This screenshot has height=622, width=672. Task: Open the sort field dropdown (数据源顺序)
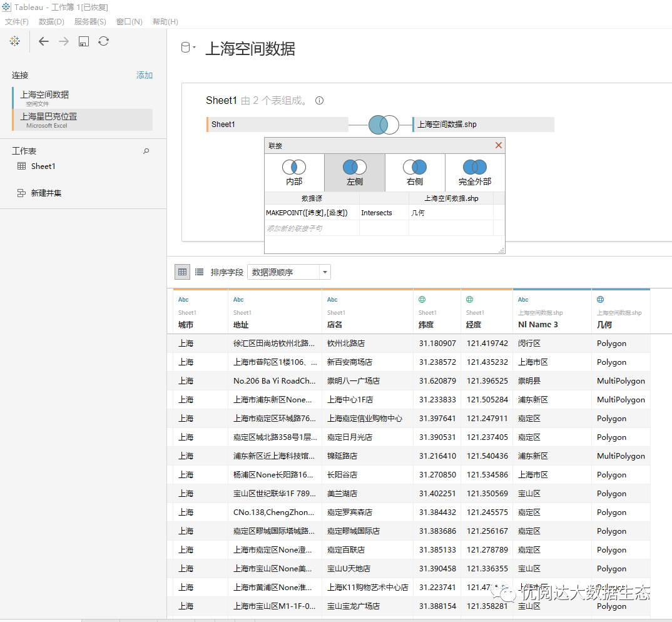pyautogui.click(x=289, y=272)
